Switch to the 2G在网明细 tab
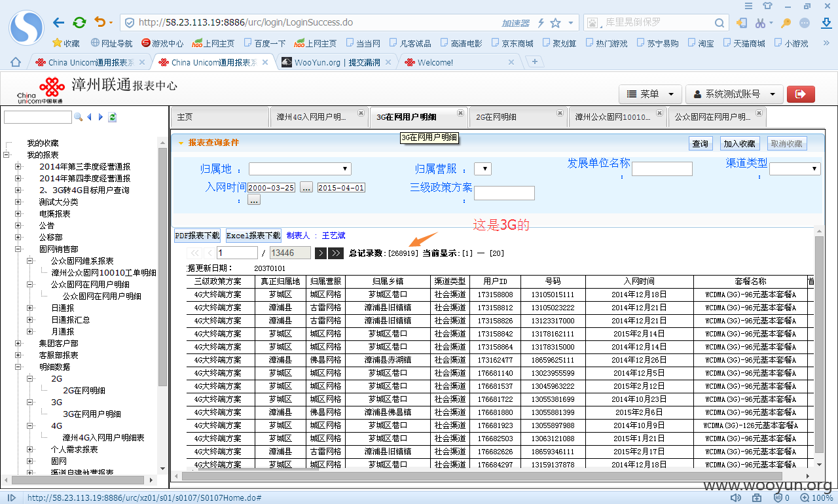This screenshot has height=504, width=838. [517, 117]
